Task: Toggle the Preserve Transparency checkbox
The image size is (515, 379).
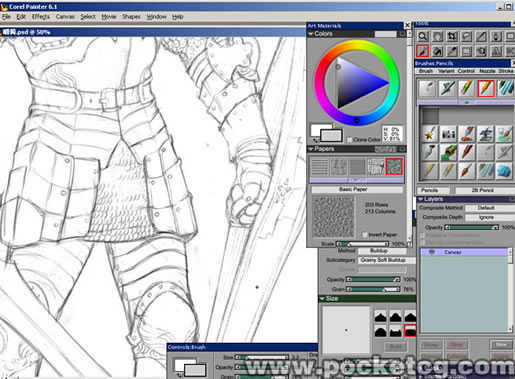Action: point(422,235)
